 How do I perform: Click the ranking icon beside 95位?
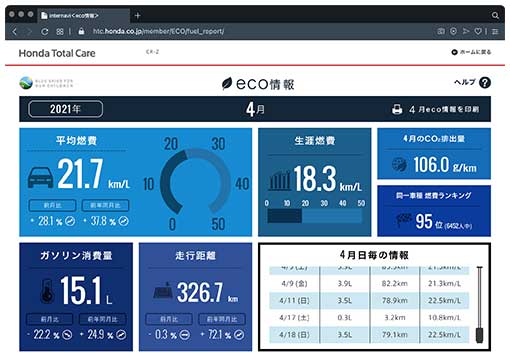403,221
